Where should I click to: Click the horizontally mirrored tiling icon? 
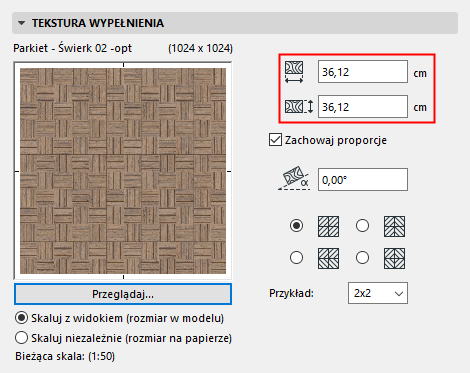coord(394,226)
